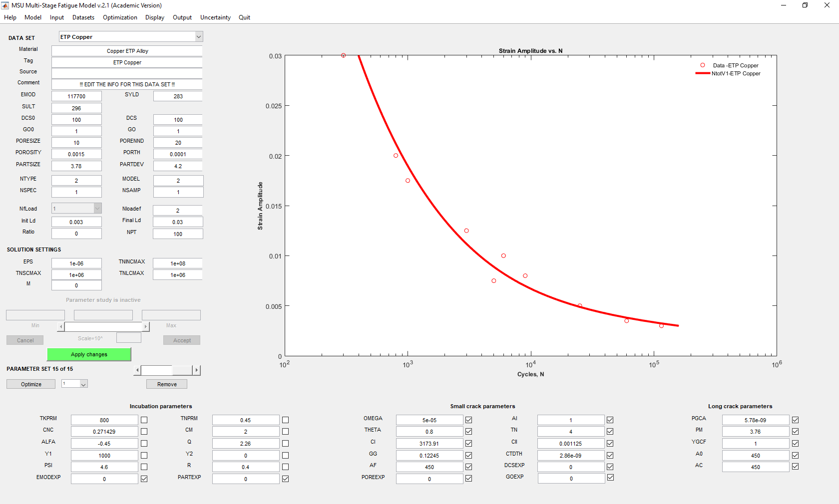Click the Remove button
Image resolution: width=839 pixels, height=504 pixels.
click(167, 384)
